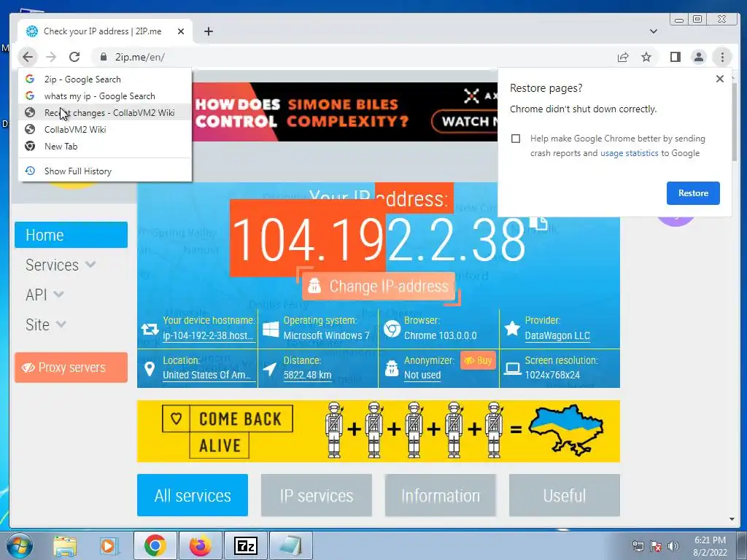
Task: Open the tab search chevron
Action: click(x=654, y=31)
